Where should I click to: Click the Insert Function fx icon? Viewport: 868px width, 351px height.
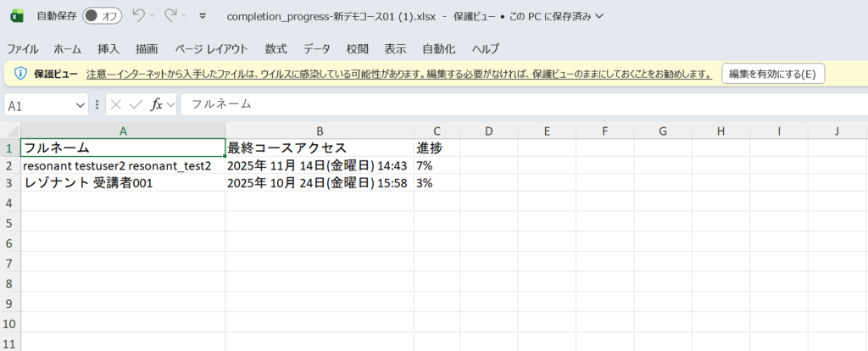(157, 105)
